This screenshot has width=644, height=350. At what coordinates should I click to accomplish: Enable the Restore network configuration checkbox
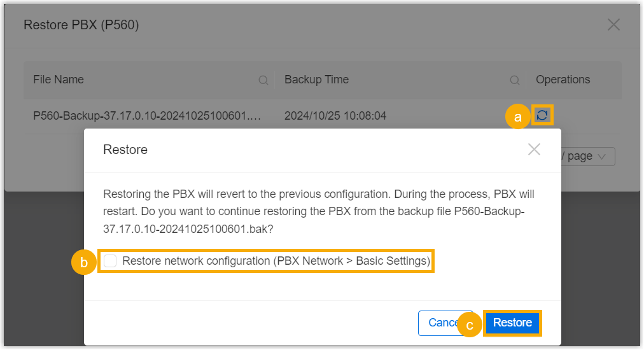point(110,261)
